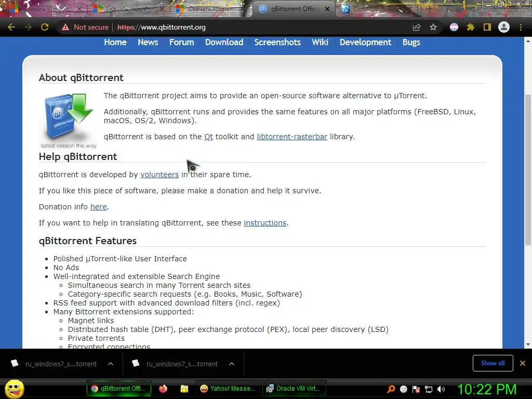
Task: Open the Chrome profile avatar
Action: pyautogui.click(x=504, y=27)
